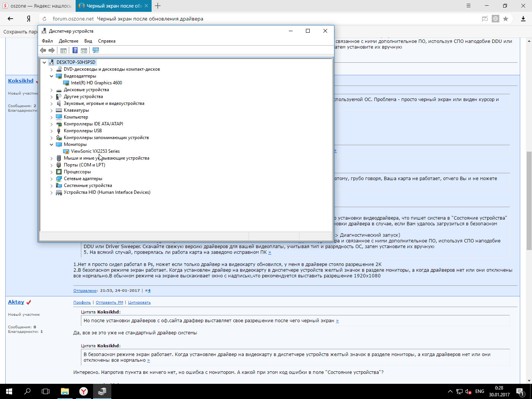
Task: Click the ViewSonic monitor warning icon
Action: pyautogui.click(x=66, y=151)
